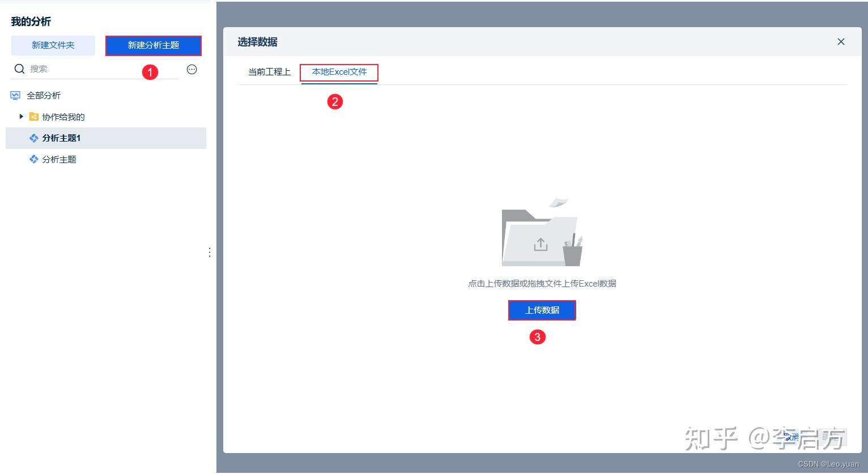The height and width of the screenshot is (474, 868).
Task: Click the search magnifier icon
Action: pyautogui.click(x=19, y=69)
